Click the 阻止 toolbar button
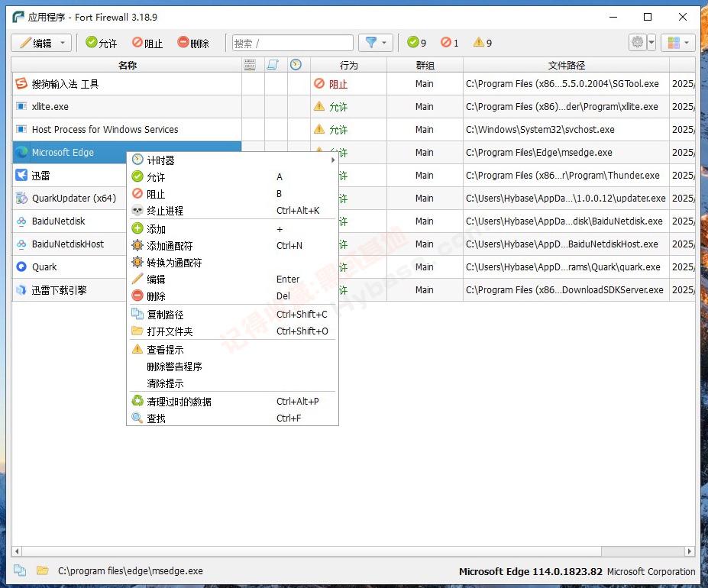Screen dimensions: 708x588 point(147,43)
